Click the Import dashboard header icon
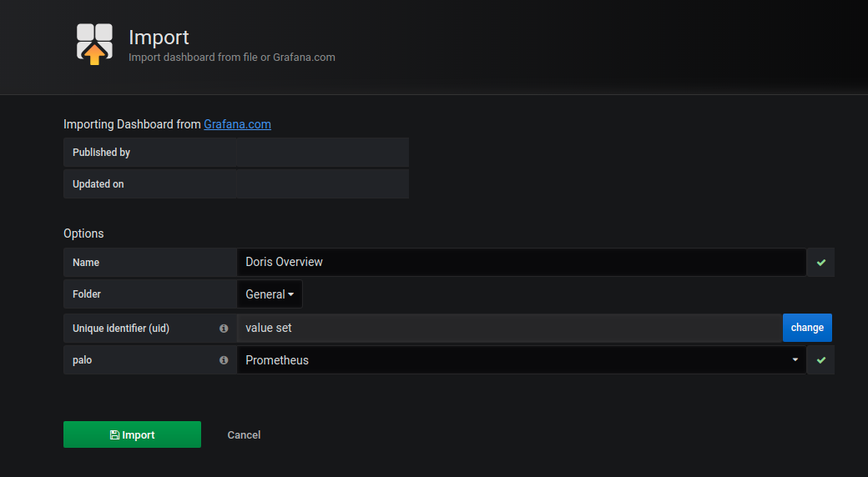 click(x=94, y=43)
